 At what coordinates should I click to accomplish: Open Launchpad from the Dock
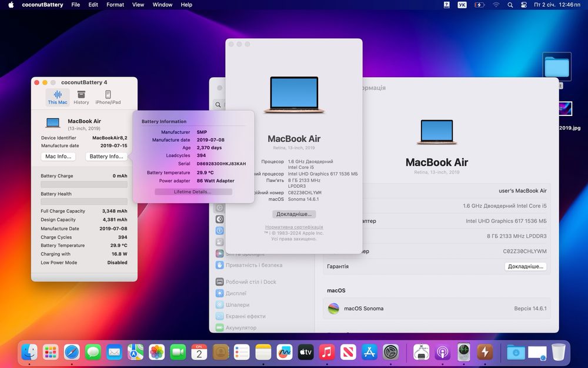[51, 352]
